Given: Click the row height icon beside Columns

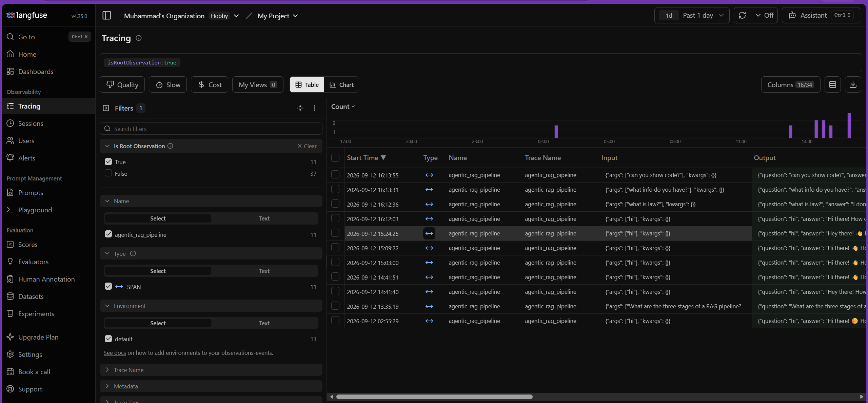Looking at the screenshot, I should [833, 85].
